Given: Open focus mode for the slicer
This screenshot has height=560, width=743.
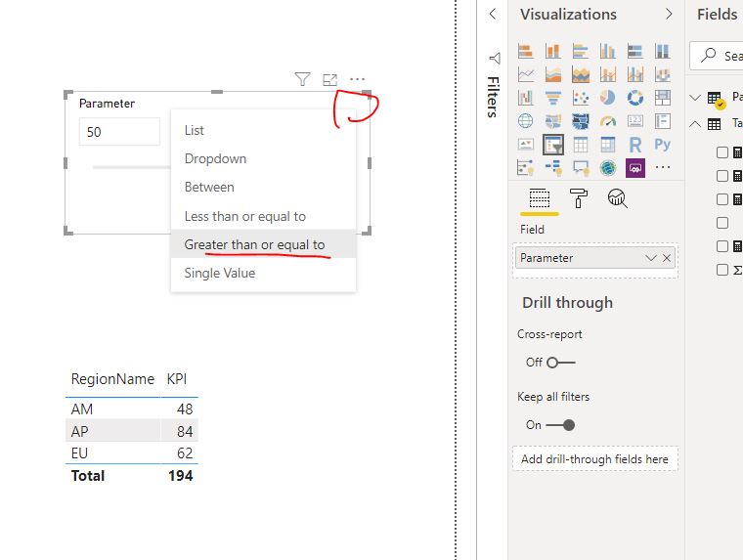Looking at the screenshot, I should pos(329,79).
